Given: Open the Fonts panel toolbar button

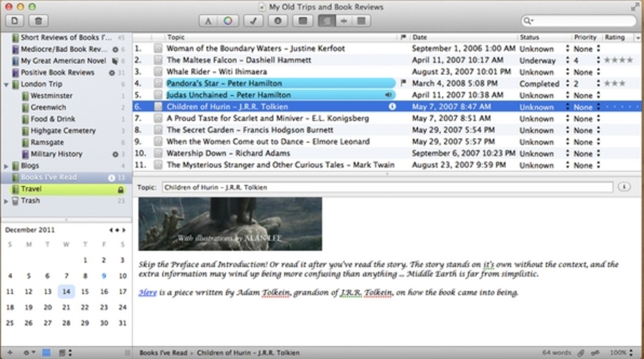Looking at the screenshot, I should coord(208,21).
